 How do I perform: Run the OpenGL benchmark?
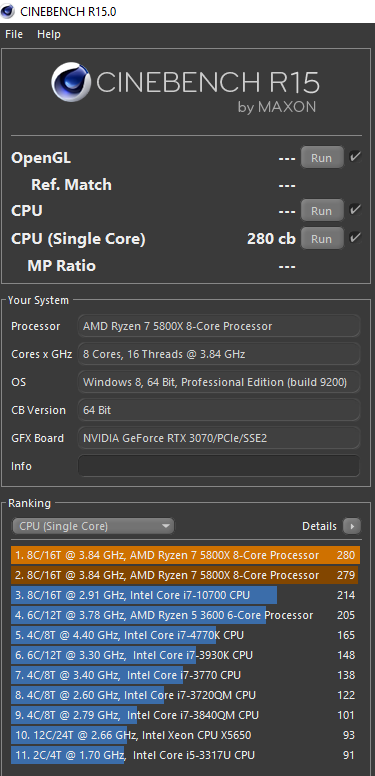coord(322,158)
